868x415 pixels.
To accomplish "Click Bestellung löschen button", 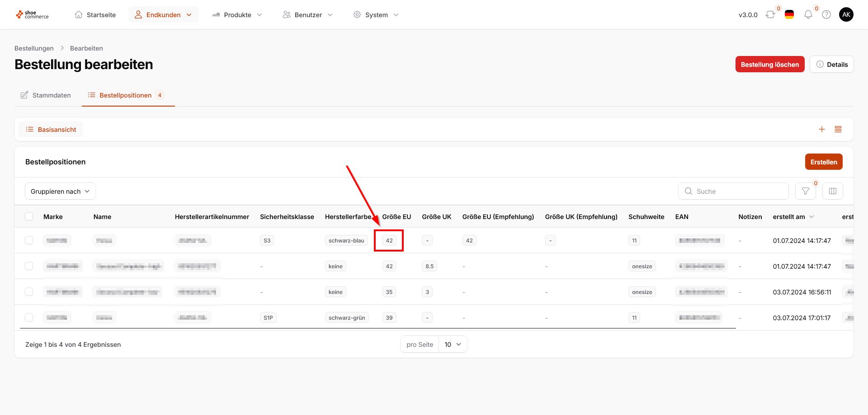I will point(770,64).
